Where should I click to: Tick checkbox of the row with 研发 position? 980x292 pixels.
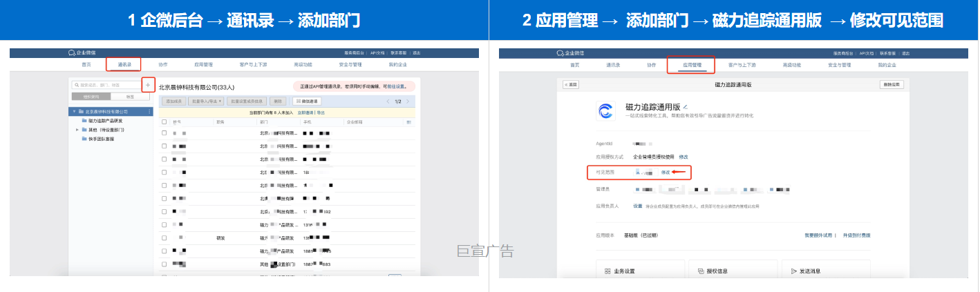tap(164, 237)
